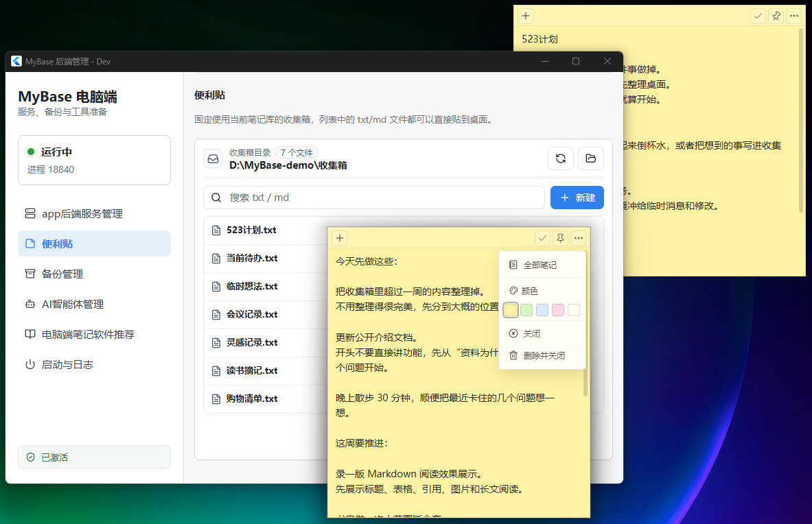Click the three-dots menu on the front sticky note
This screenshot has width=812, height=524.
[x=579, y=238]
